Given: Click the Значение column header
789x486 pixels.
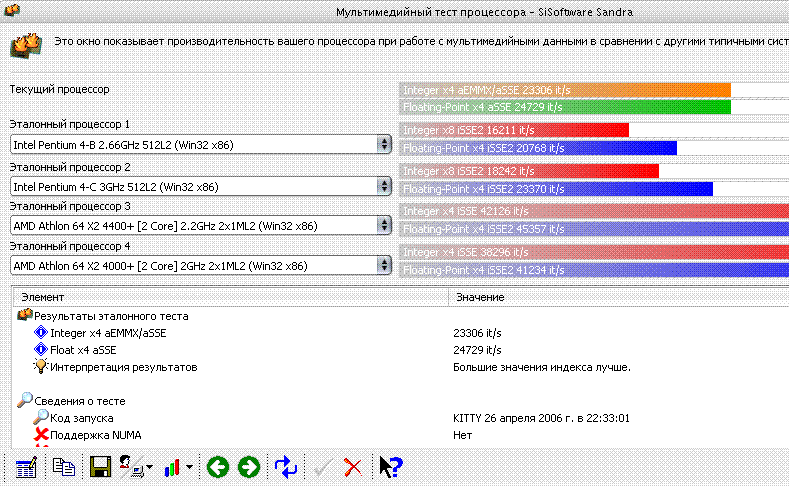Looking at the screenshot, I should point(619,297).
